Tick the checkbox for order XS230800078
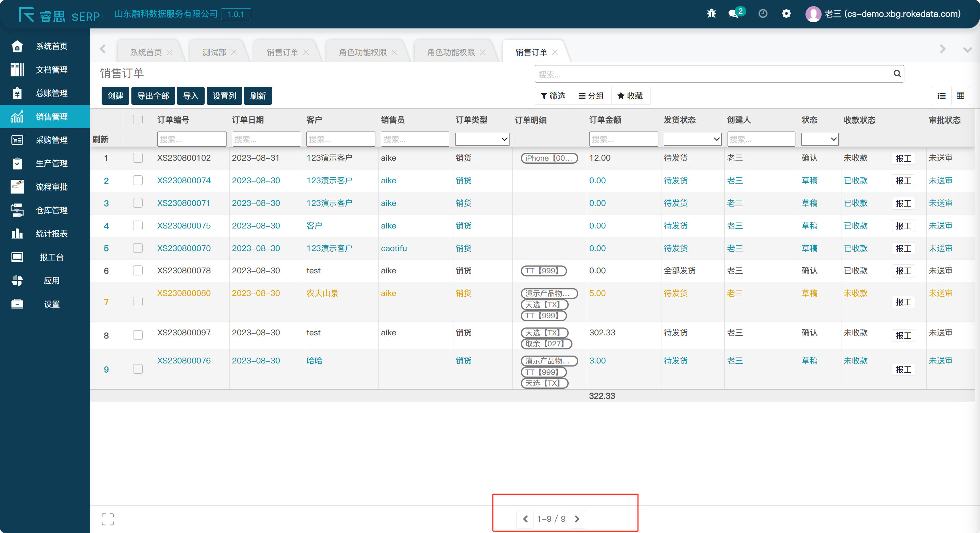This screenshot has width=980, height=533. point(138,270)
